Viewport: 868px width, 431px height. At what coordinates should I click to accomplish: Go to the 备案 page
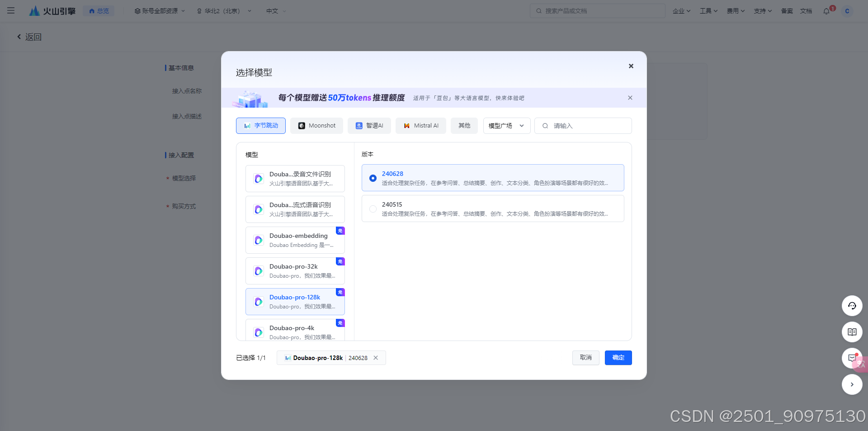click(787, 11)
